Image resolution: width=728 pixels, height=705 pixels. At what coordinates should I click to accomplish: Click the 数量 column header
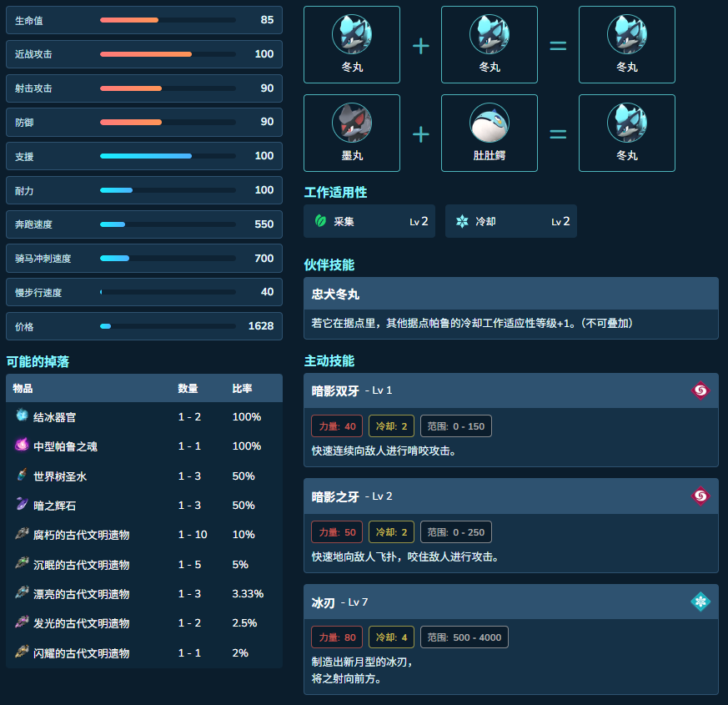(x=188, y=388)
